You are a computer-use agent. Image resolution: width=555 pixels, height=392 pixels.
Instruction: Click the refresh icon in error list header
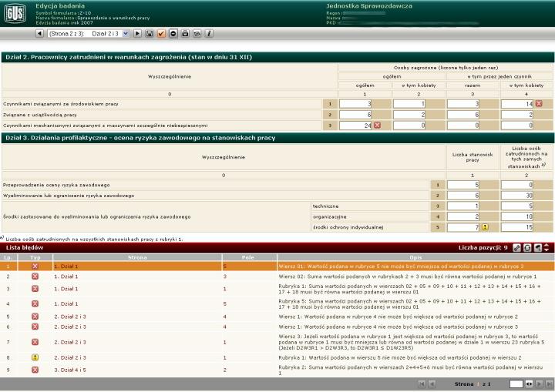click(527, 248)
